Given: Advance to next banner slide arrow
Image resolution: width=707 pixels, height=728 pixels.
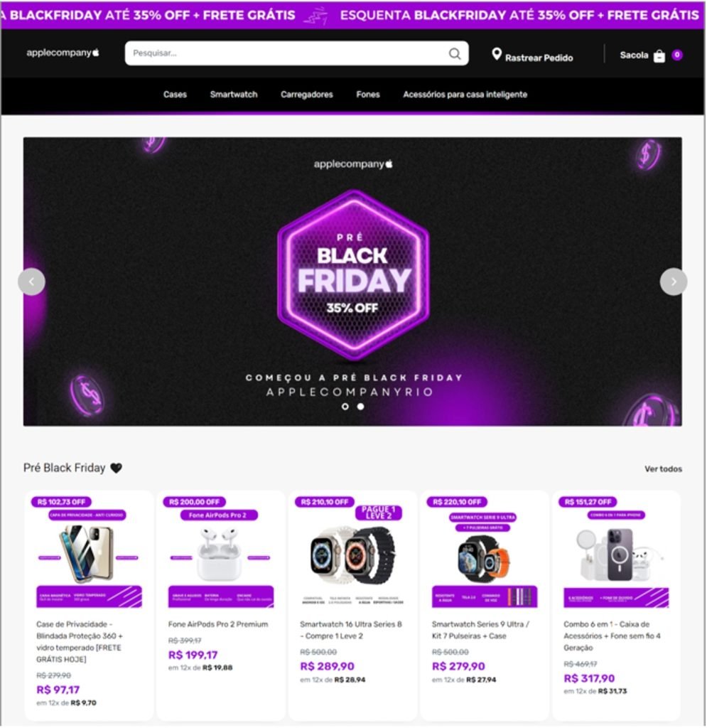Looking at the screenshot, I should [674, 282].
